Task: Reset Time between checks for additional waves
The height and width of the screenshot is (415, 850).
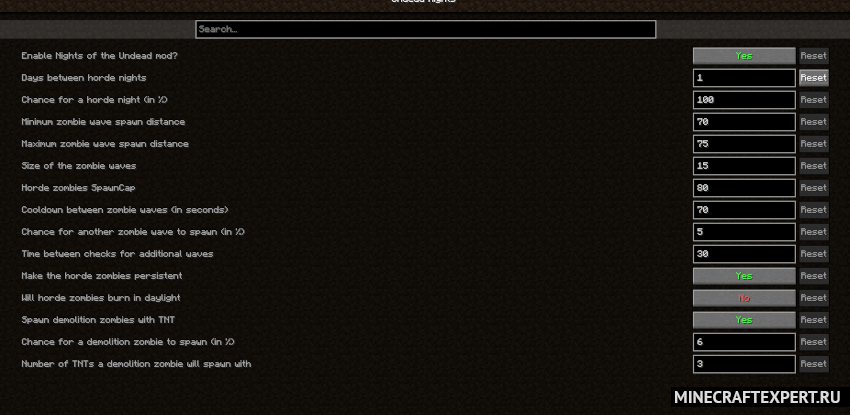Action: [x=814, y=254]
